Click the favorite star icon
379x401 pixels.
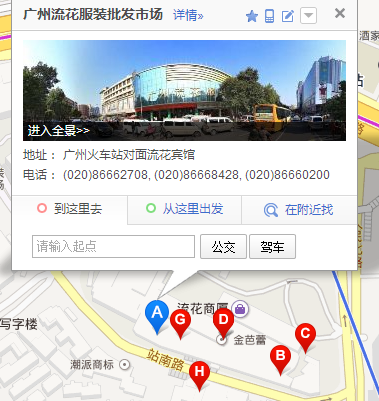(x=252, y=16)
